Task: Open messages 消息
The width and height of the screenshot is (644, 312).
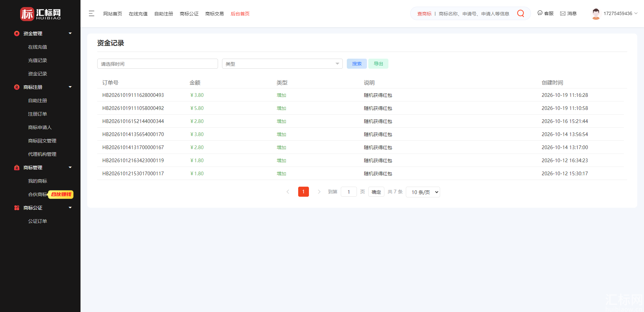Action: click(568, 13)
